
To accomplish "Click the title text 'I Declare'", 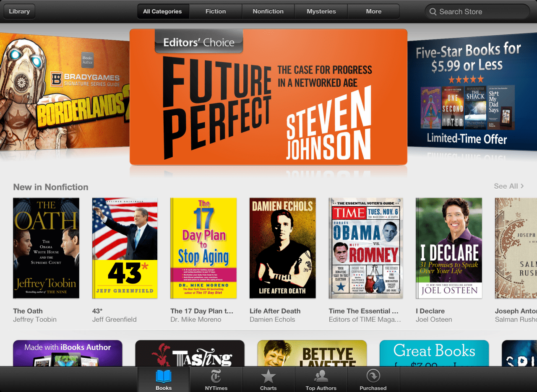I will (x=430, y=311).
